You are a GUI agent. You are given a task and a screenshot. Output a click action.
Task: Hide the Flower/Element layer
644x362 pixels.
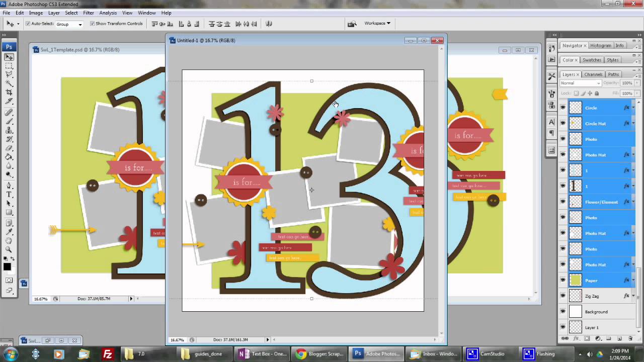coord(562,202)
